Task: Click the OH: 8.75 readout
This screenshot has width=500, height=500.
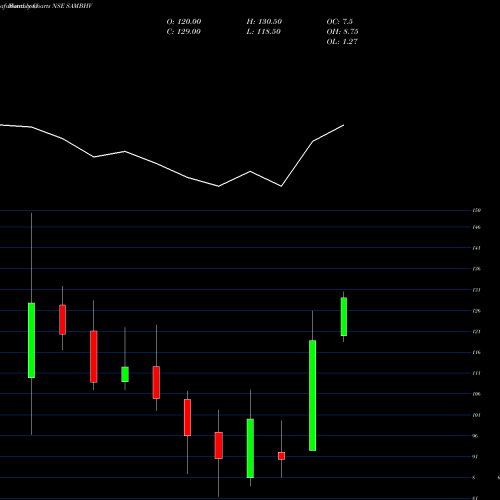Action: pyautogui.click(x=342, y=32)
